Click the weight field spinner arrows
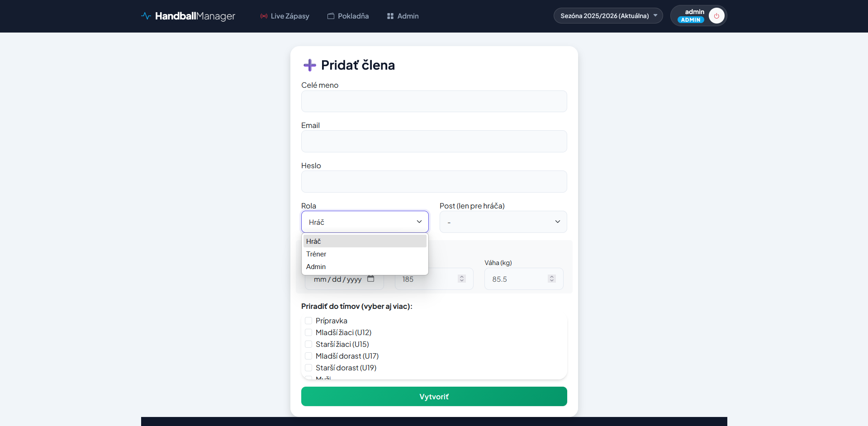The width and height of the screenshot is (868, 426). 551,279
